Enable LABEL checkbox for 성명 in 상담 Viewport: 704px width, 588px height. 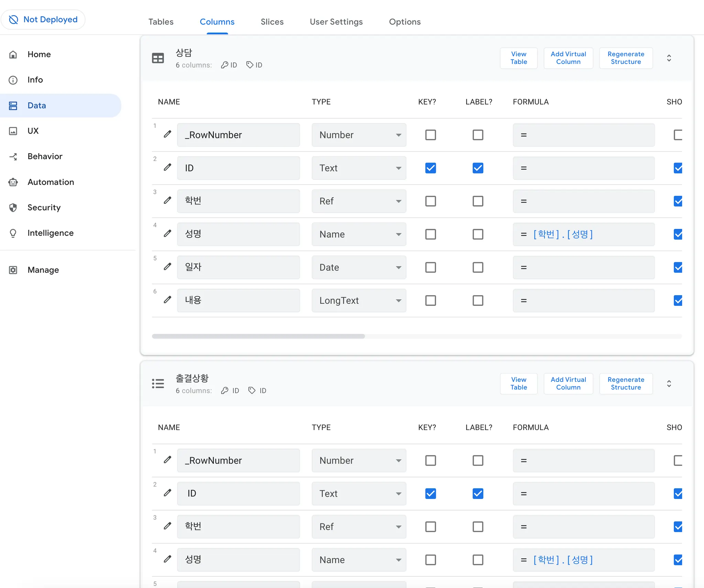click(x=478, y=234)
